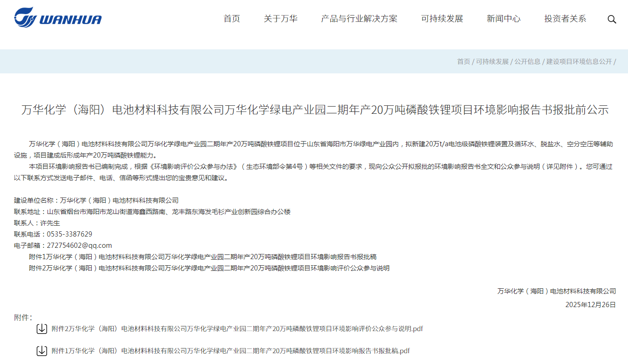This screenshot has width=628, height=364.
Task: Click download icon for 附件2 公众参与说明.pdf
Action: (x=42, y=329)
